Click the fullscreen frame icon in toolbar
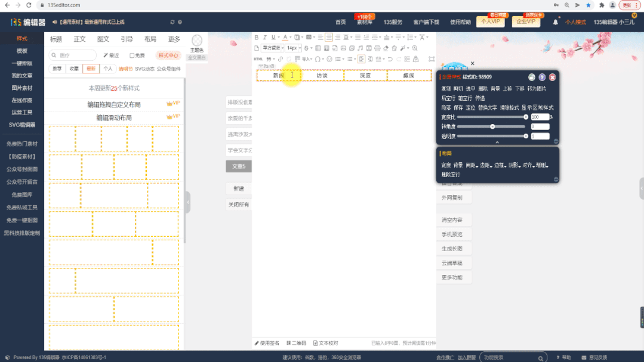This screenshot has width=644, height=362. pos(432,59)
